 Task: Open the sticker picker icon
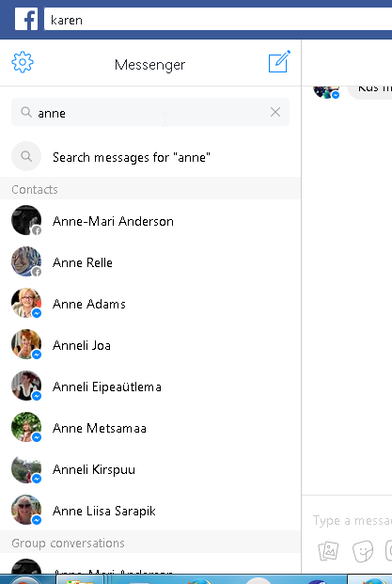[x=363, y=551]
